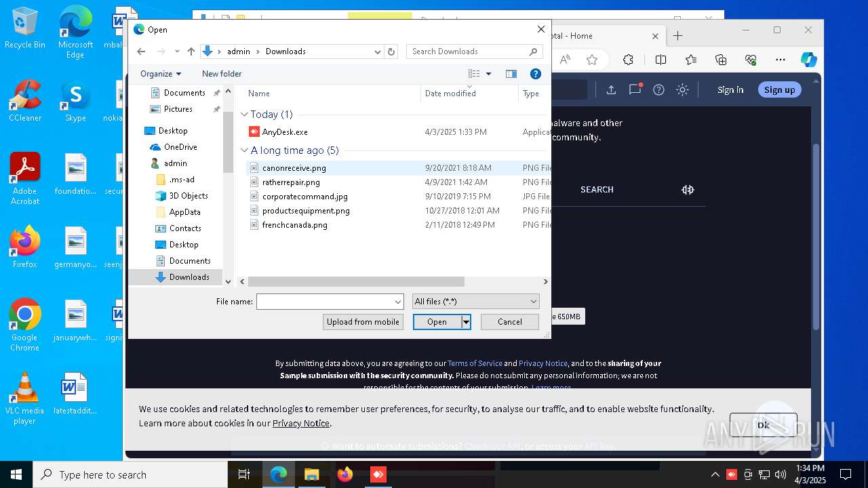The height and width of the screenshot is (488, 868).
Task: Click scroll down arrow in navigation pane
Action: click(x=228, y=281)
